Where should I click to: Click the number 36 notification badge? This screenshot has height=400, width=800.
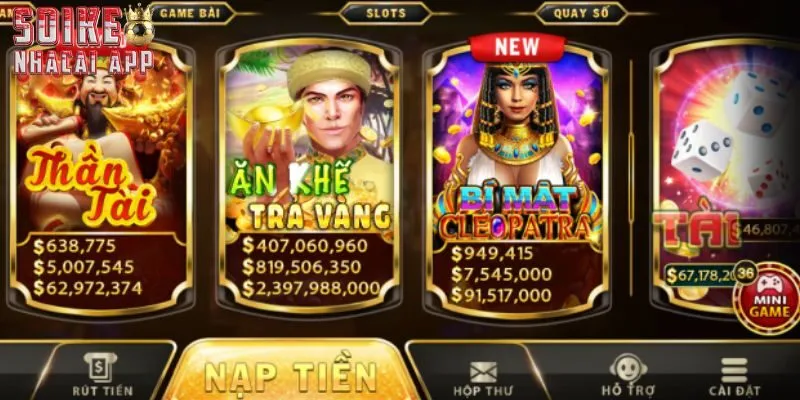pos(745,272)
